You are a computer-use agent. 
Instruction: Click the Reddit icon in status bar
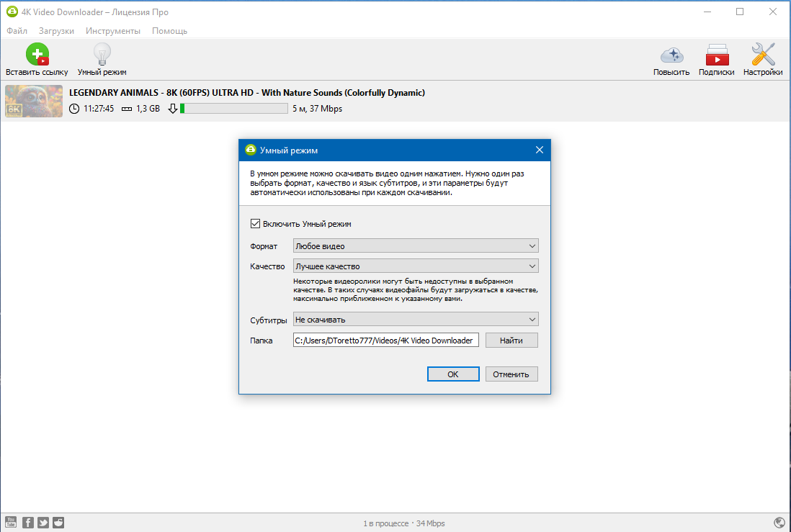pos(58,523)
